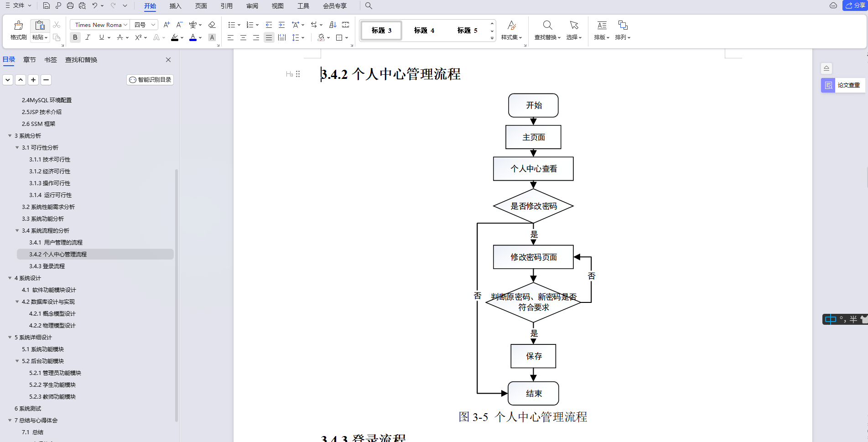Click the 章节 panel tab

[29, 60]
